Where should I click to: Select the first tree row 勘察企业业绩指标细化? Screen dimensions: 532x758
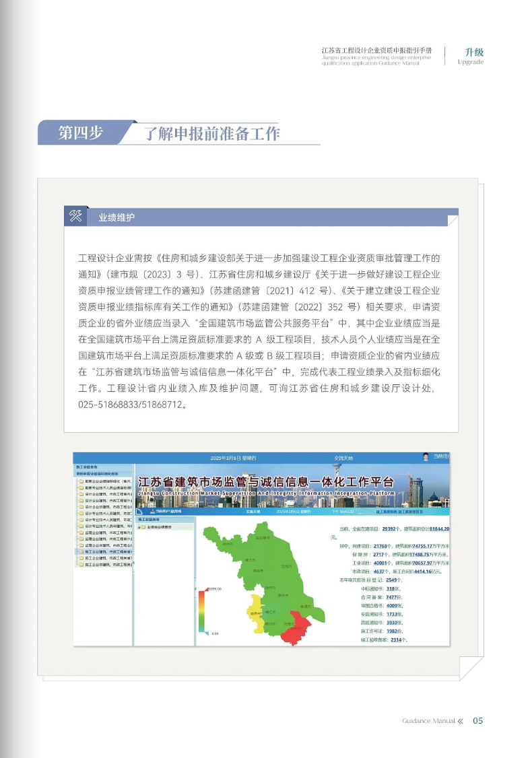pos(106,481)
